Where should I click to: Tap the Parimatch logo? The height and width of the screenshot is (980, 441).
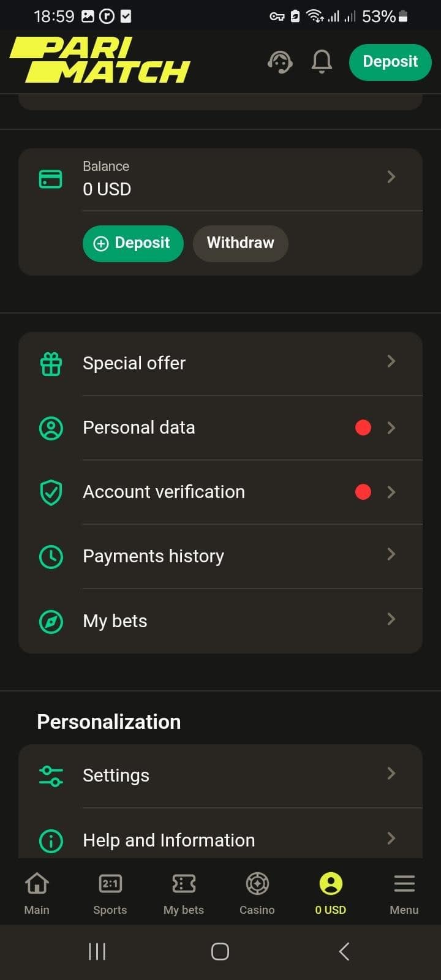pos(100,60)
